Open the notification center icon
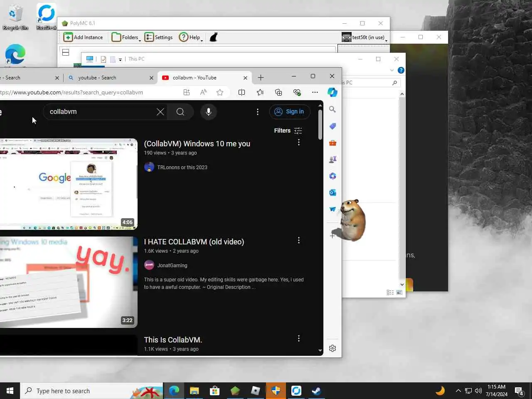 (x=519, y=391)
